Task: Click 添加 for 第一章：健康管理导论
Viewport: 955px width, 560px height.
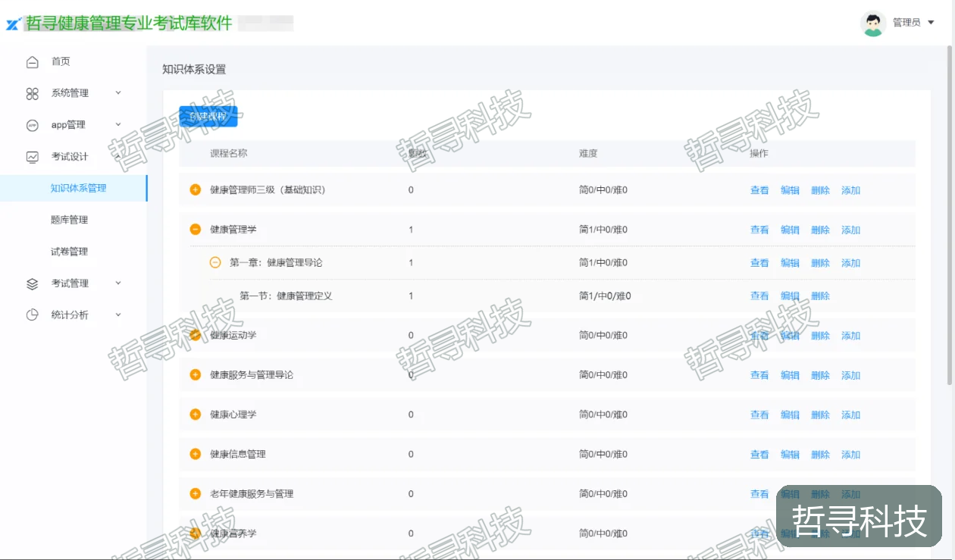Action: click(x=850, y=263)
